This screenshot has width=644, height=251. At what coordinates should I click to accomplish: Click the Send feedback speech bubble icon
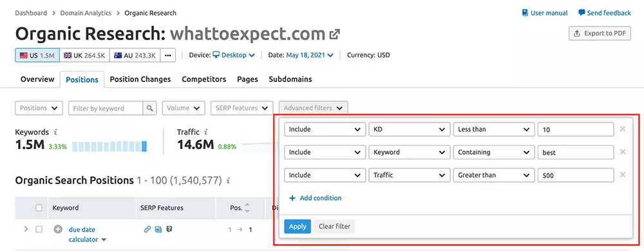582,13
